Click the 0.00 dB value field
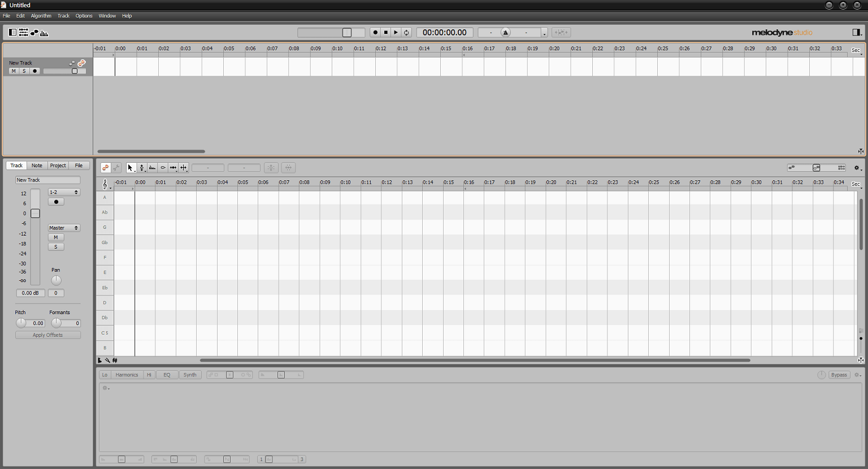This screenshot has width=868, height=469. click(31, 293)
